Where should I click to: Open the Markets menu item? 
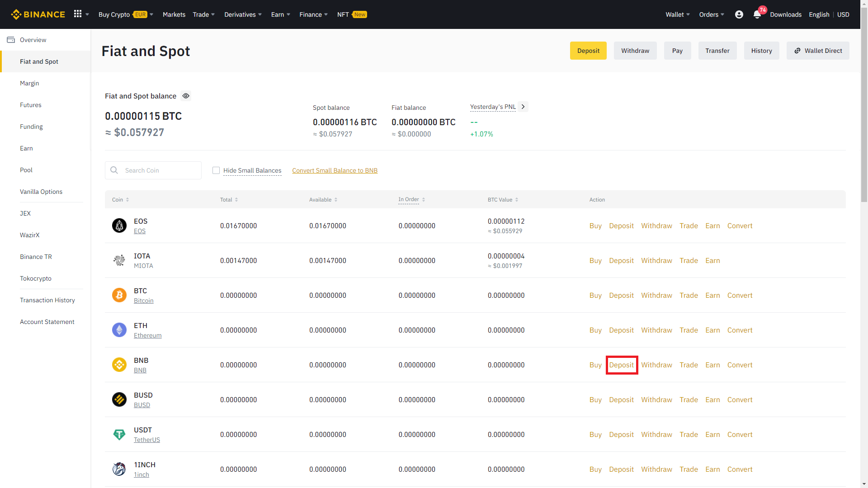click(174, 14)
